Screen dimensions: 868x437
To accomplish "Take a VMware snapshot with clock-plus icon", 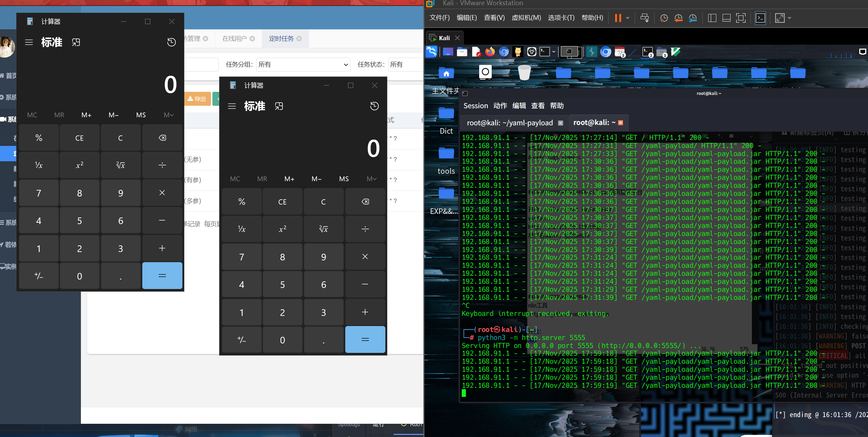I will pos(664,18).
